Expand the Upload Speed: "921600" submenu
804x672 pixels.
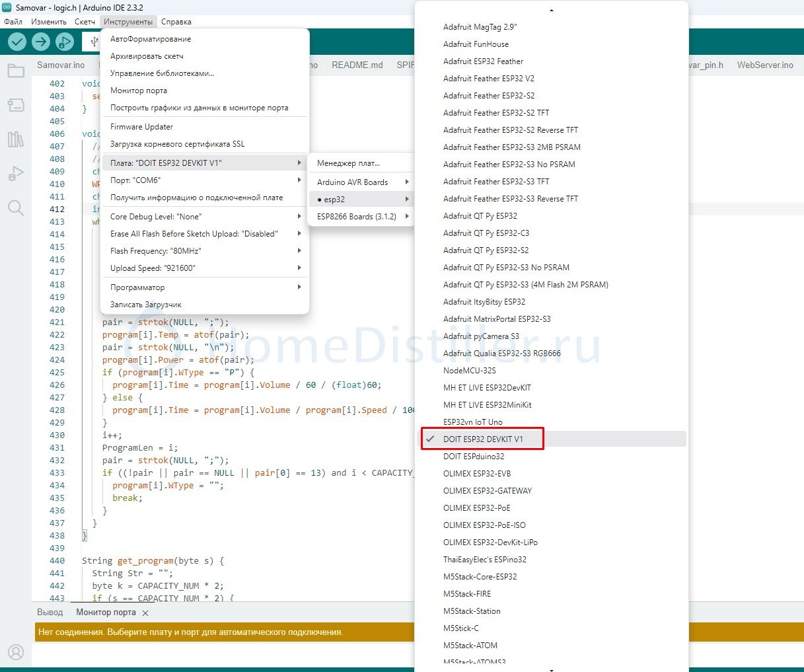click(x=205, y=268)
